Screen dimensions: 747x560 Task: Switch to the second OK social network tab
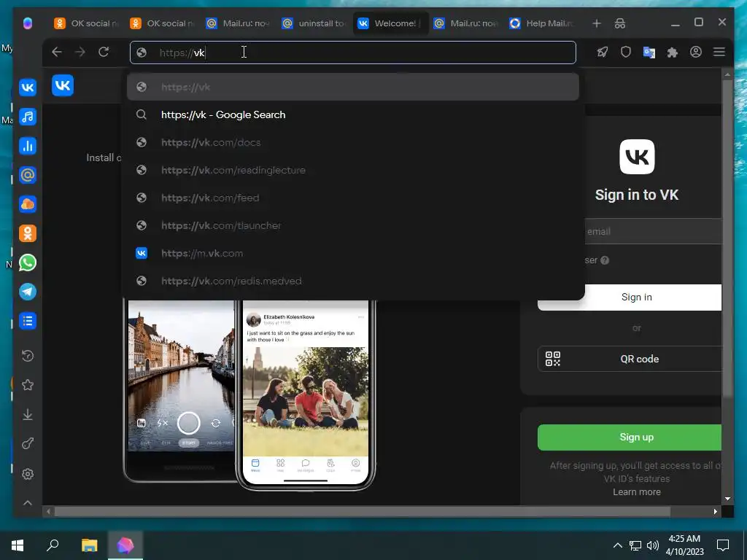(162, 23)
